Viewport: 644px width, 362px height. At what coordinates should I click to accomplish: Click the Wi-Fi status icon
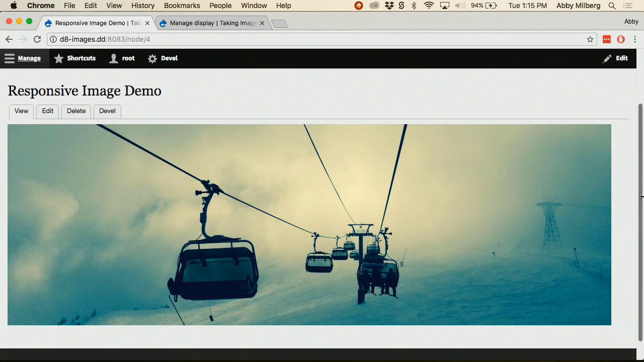click(429, 6)
